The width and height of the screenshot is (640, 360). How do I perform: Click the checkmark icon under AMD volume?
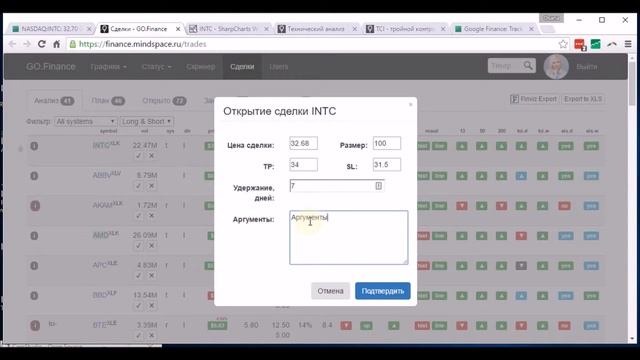coord(138,245)
